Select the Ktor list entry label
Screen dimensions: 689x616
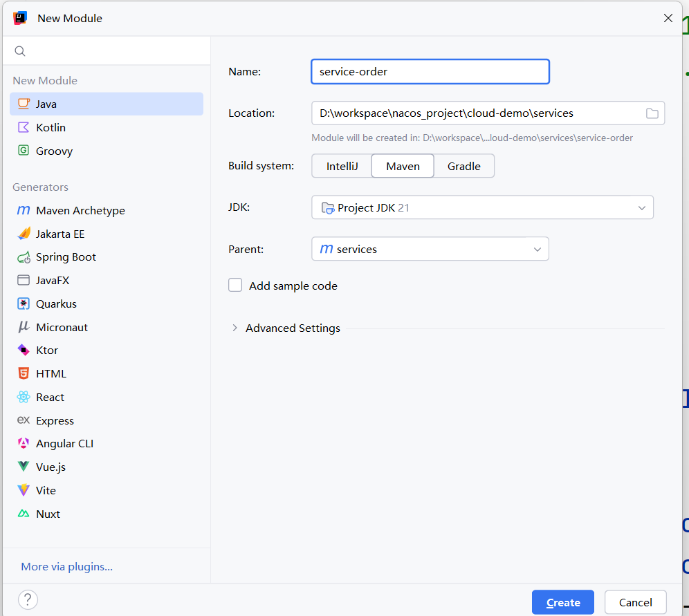point(47,350)
